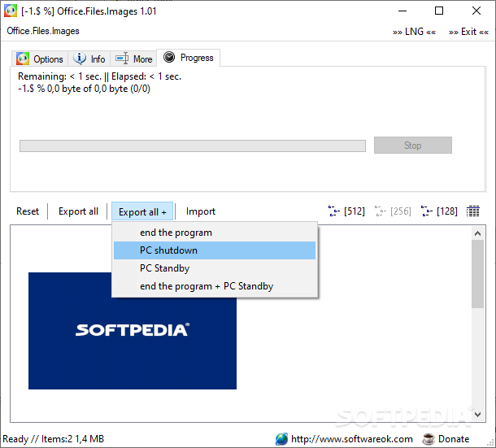Select the Progress tab
496x448 pixels.
click(189, 58)
